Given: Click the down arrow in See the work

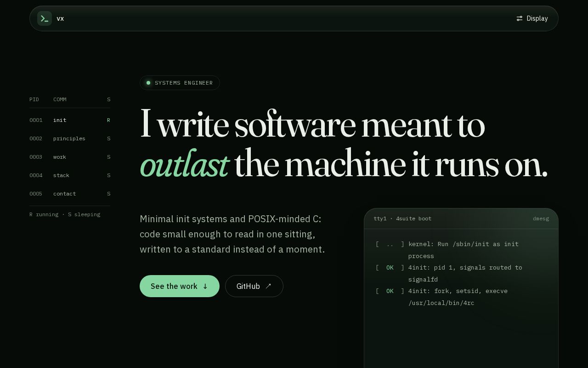Looking at the screenshot, I should click(x=205, y=286).
